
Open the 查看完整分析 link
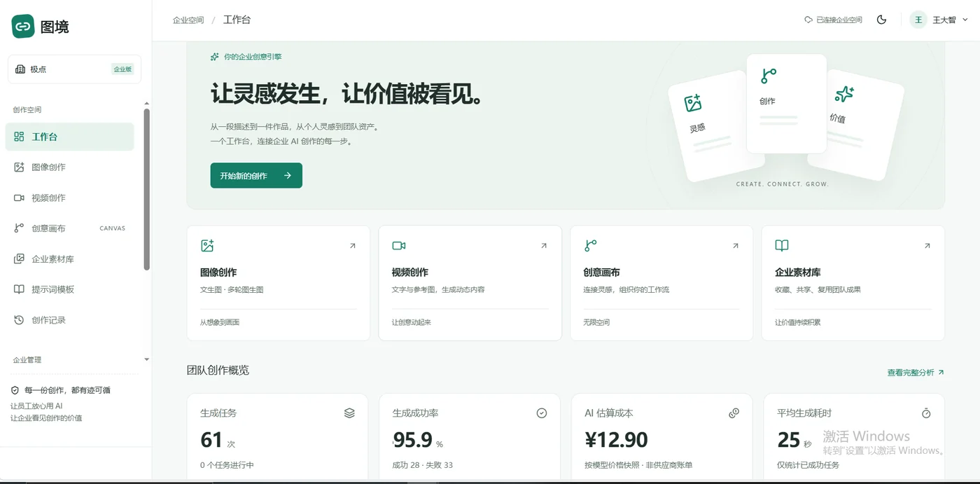916,373
